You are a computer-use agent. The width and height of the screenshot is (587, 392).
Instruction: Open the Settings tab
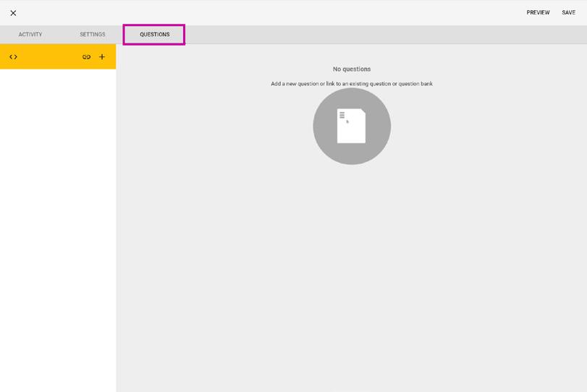[93, 35]
